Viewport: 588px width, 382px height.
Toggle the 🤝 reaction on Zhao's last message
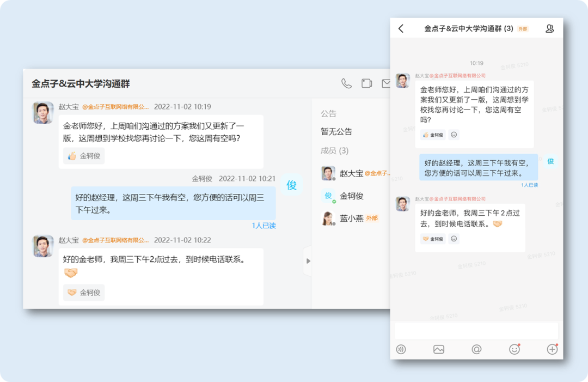[83, 292]
